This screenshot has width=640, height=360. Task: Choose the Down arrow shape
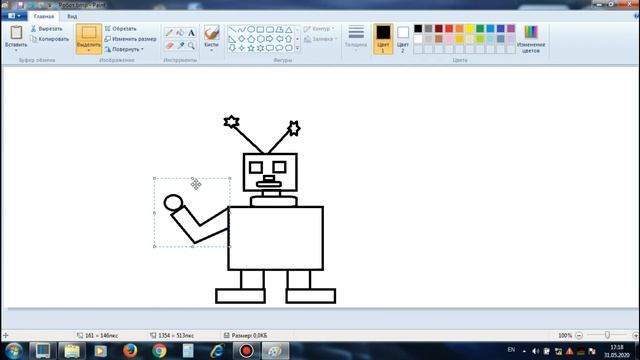[x=232, y=48]
